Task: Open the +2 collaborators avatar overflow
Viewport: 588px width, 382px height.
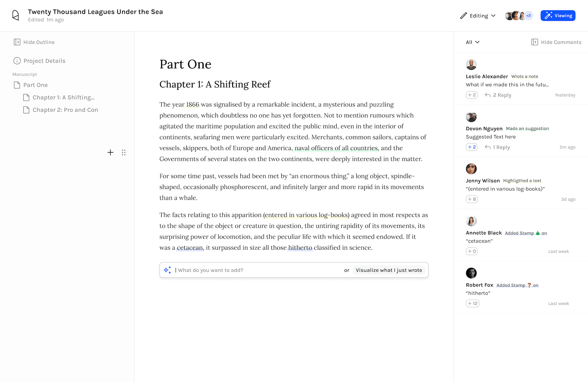Action: (x=528, y=16)
